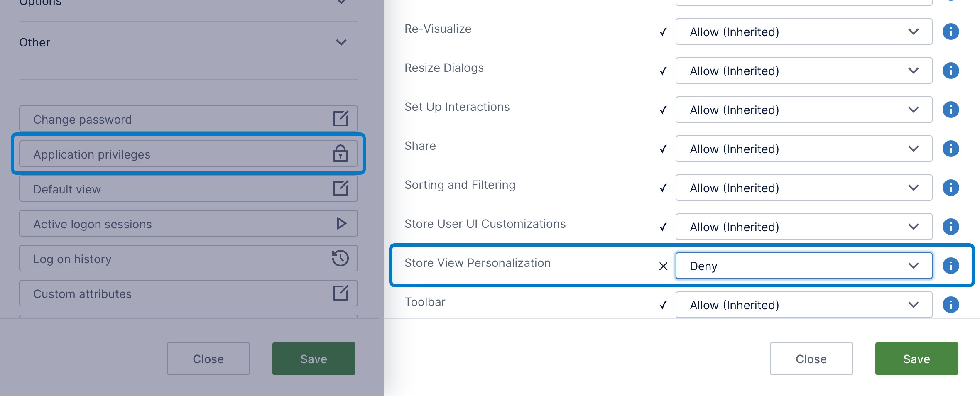
Task: Click the info icon next to Toolbar privilege
Action: (x=951, y=305)
